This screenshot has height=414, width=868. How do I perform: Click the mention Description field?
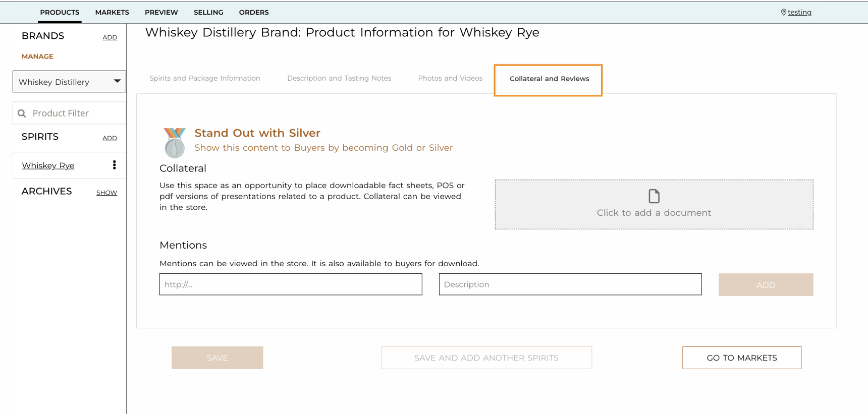point(570,284)
